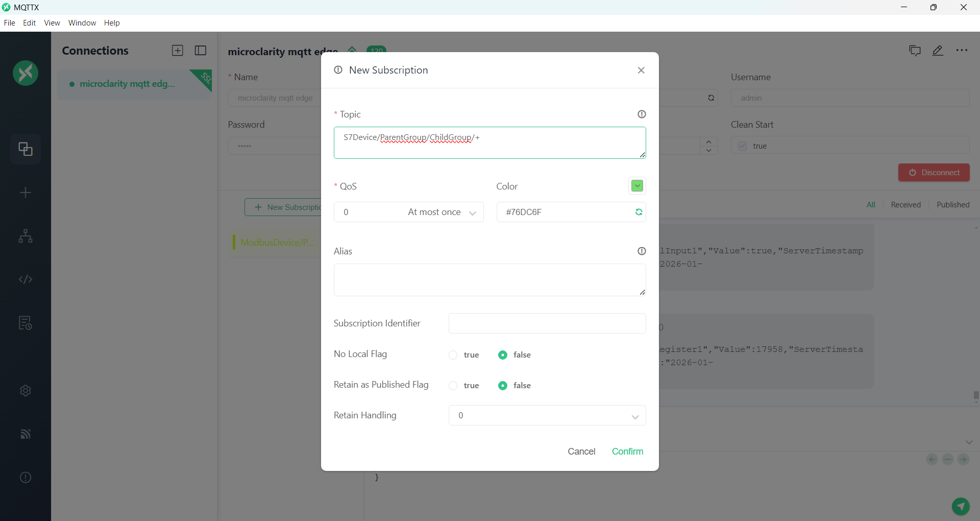Disconnect the MQTT connection

[934, 173]
